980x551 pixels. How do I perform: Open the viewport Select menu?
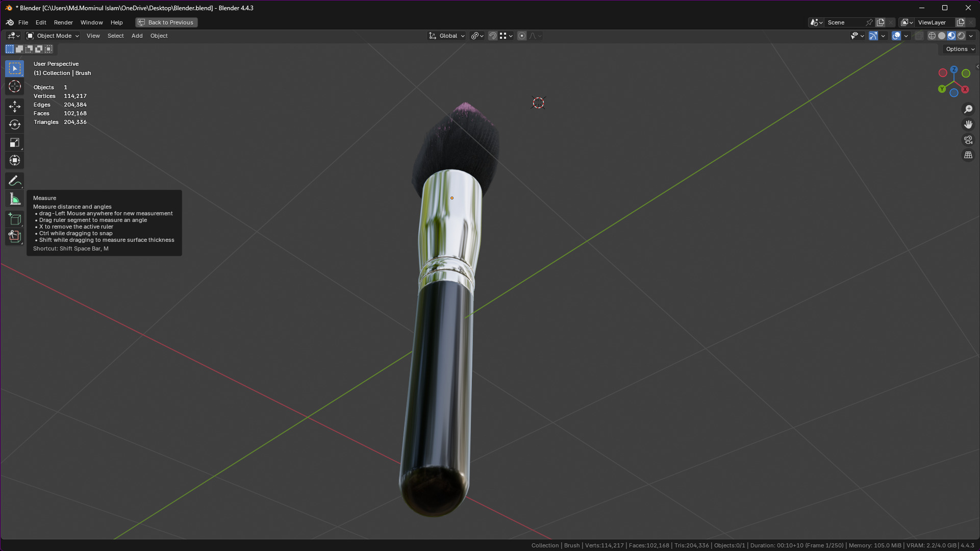(115, 36)
